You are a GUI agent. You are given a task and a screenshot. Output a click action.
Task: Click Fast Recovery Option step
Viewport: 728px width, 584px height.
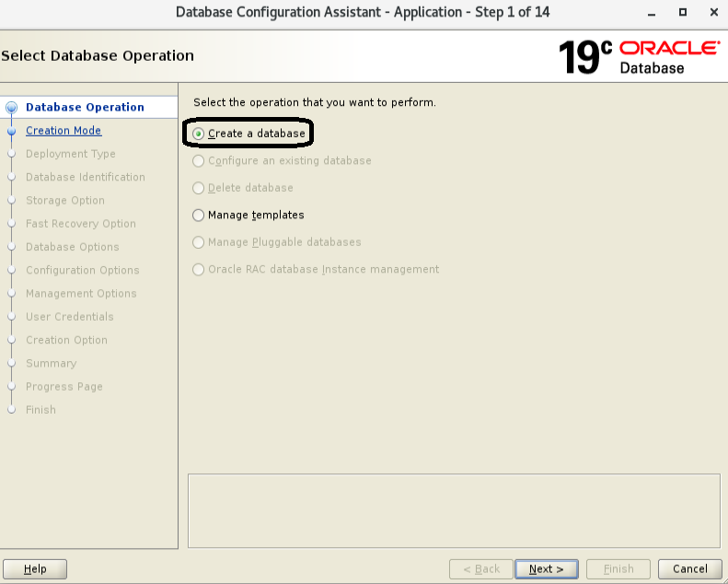[81, 224]
